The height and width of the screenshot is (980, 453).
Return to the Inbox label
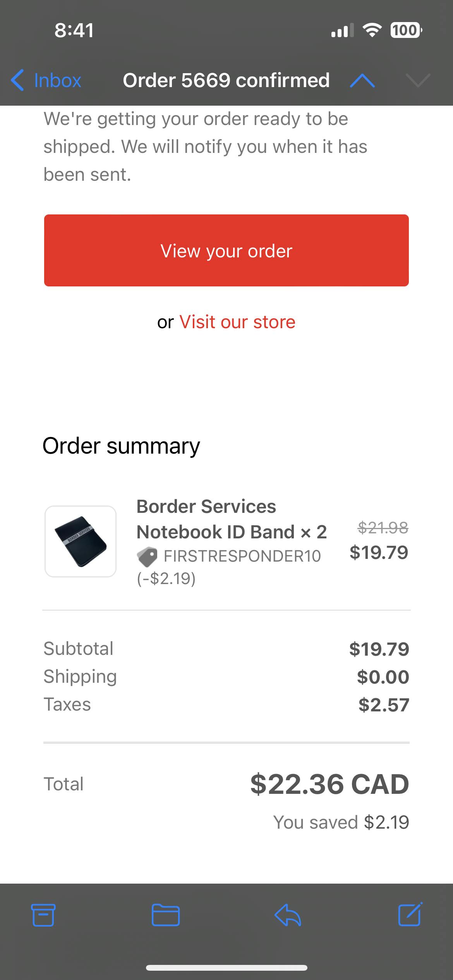58,81
